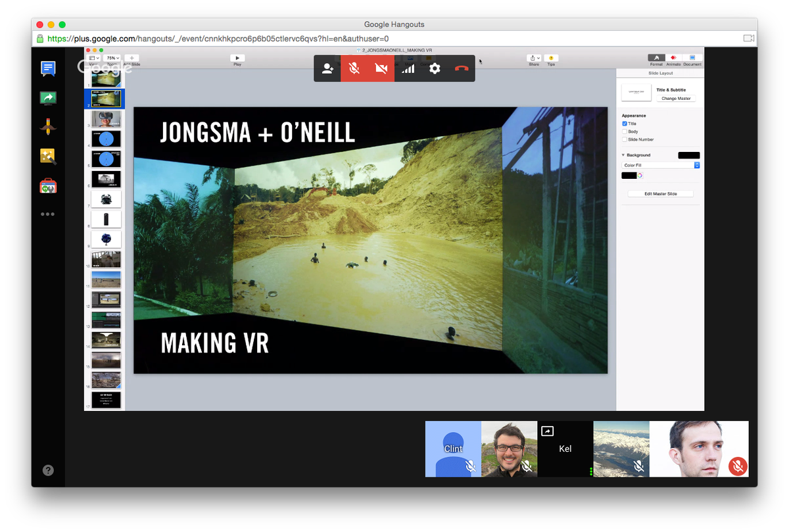Invite people using the add-person icon
Image resolution: width=789 pixels, height=532 pixels.
[x=327, y=68]
